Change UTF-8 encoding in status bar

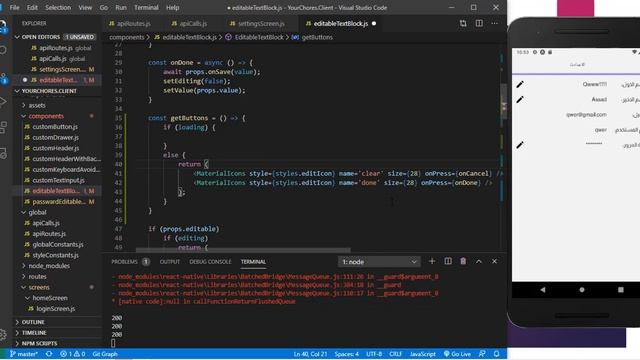point(374,354)
